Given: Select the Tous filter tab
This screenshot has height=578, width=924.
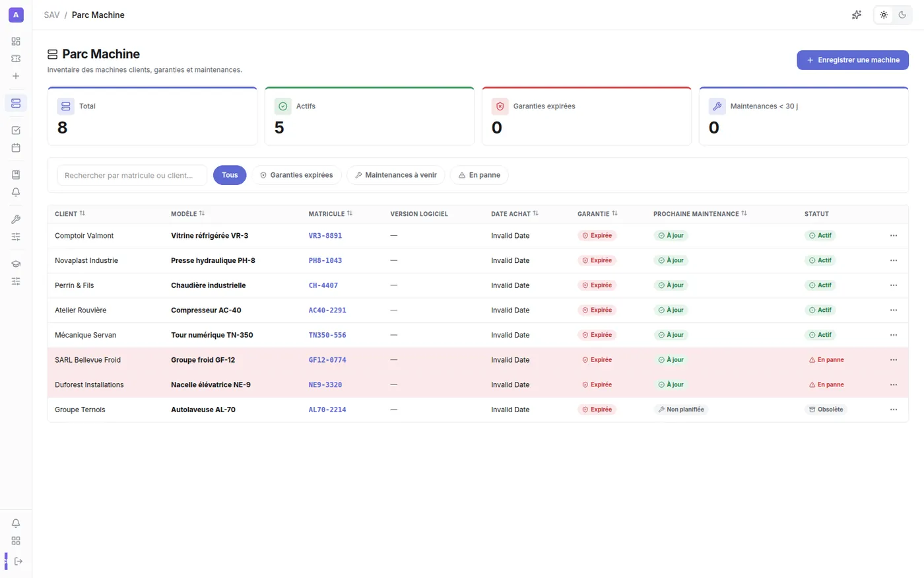Looking at the screenshot, I should (x=230, y=175).
